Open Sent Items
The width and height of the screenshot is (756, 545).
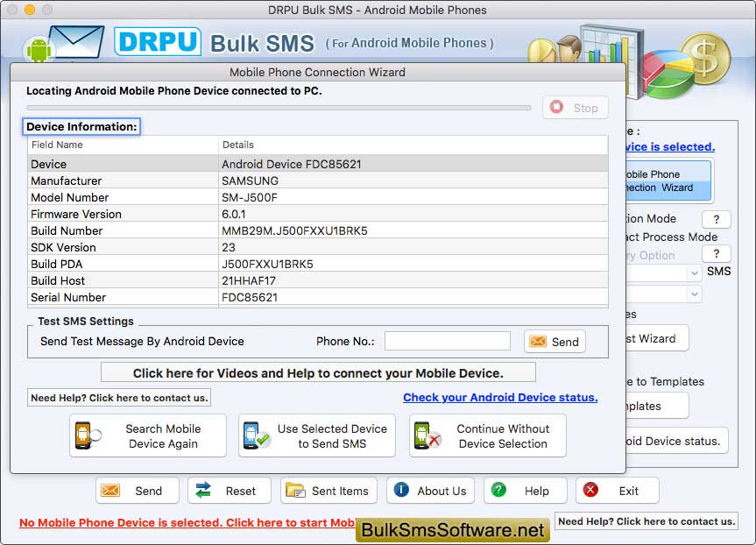pyautogui.click(x=329, y=491)
